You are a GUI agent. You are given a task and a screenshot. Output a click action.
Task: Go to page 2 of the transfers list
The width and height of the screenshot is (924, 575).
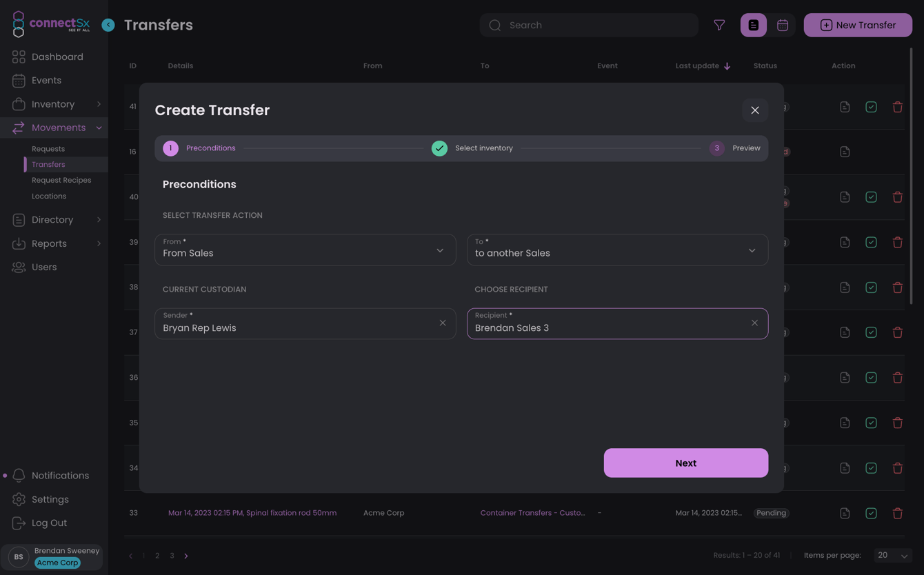point(157,555)
